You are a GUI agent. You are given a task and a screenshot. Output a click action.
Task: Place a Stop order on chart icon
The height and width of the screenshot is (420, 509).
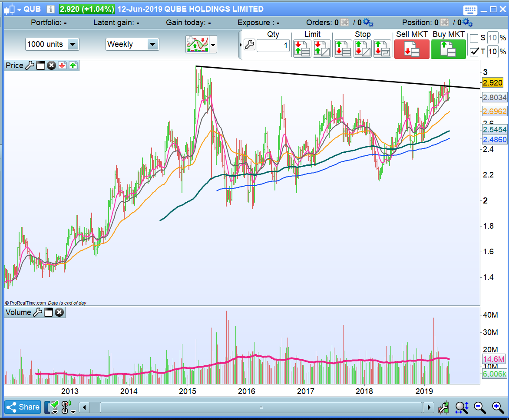click(x=363, y=49)
